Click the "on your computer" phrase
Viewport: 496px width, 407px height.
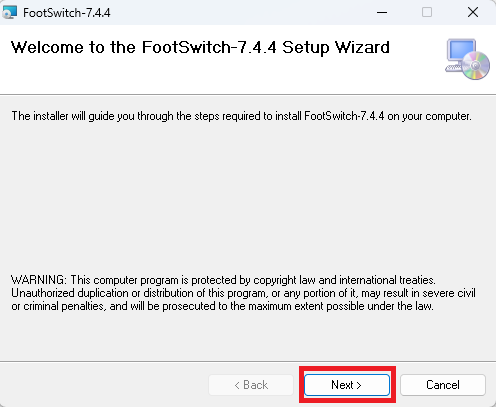pyautogui.click(x=429, y=116)
